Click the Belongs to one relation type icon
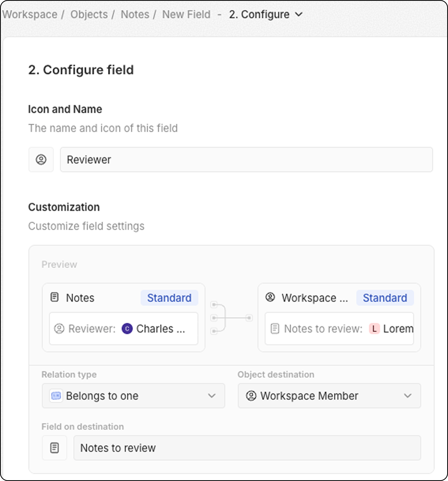 [x=56, y=396]
